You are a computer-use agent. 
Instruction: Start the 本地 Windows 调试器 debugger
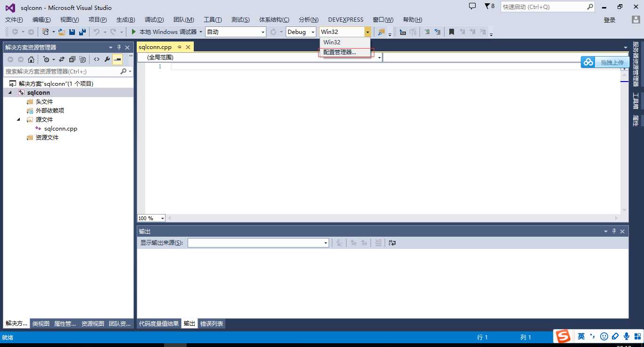(164, 32)
